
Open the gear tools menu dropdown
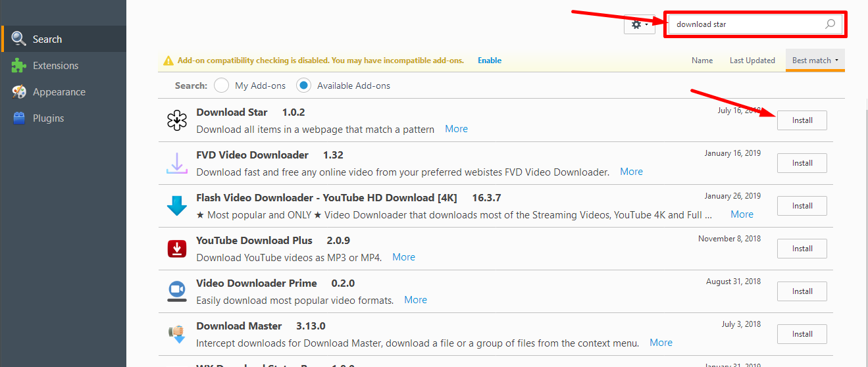click(x=639, y=24)
